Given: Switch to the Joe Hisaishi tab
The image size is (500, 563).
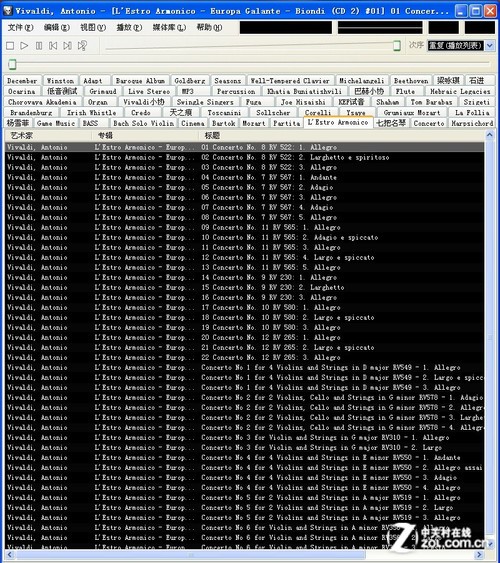Looking at the screenshot, I should pyautogui.click(x=303, y=102).
